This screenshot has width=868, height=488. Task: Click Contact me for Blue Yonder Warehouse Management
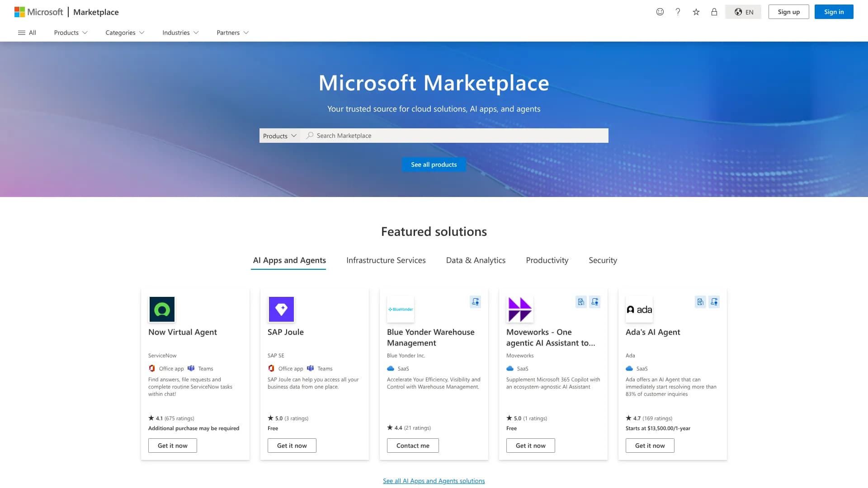pyautogui.click(x=413, y=446)
